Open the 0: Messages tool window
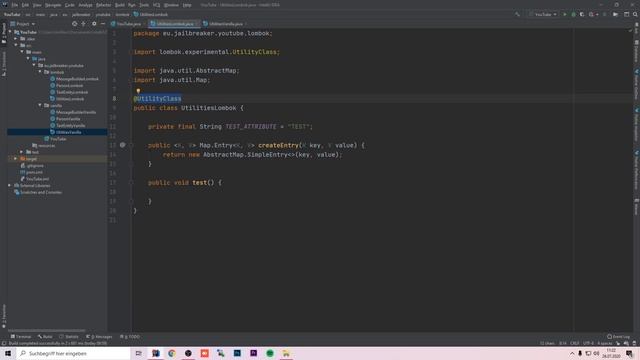 click(x=99, y=337)
